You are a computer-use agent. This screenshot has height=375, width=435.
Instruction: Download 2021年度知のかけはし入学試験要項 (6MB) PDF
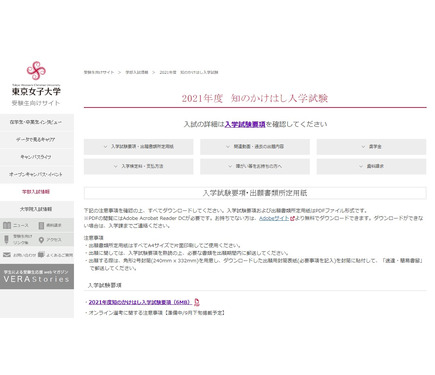click(x=140, y=302)
